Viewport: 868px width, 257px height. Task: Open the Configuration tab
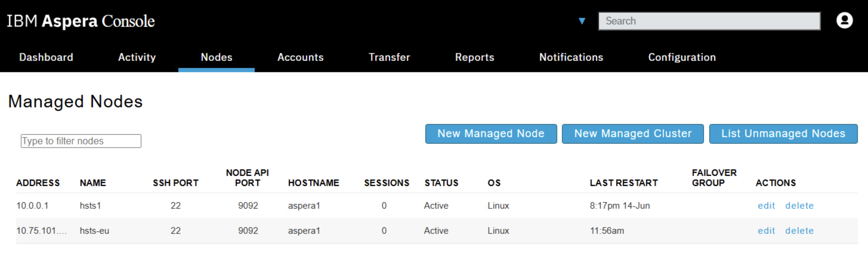[682, 57]
